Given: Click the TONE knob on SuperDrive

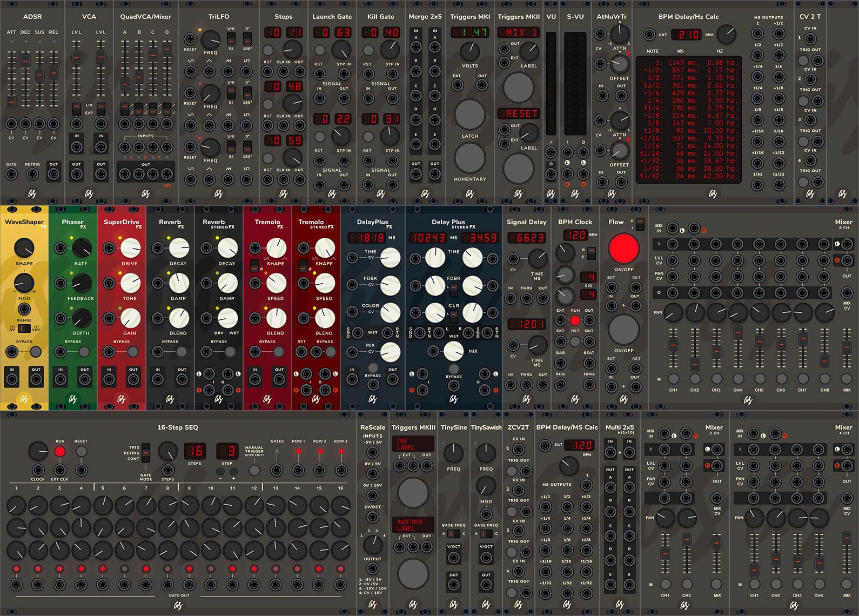Looking at the screenshot, I should coord(130,283).
